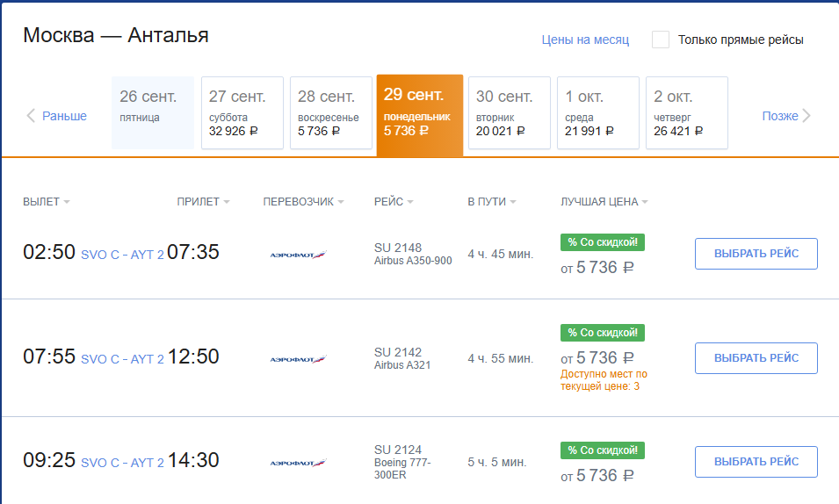
Task: Switch to the 30 сент. вторник date tab
Action: click(510, 113)
